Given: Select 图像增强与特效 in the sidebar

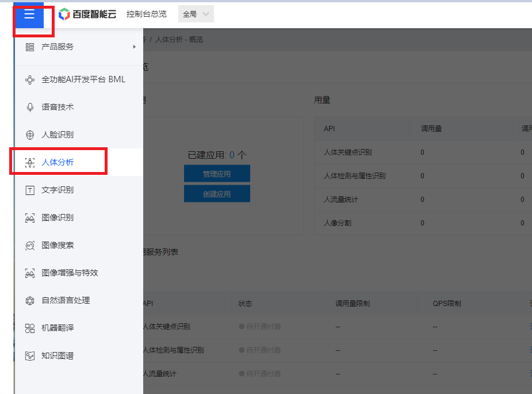Looking at the screenshot, I should coord(79,273).
